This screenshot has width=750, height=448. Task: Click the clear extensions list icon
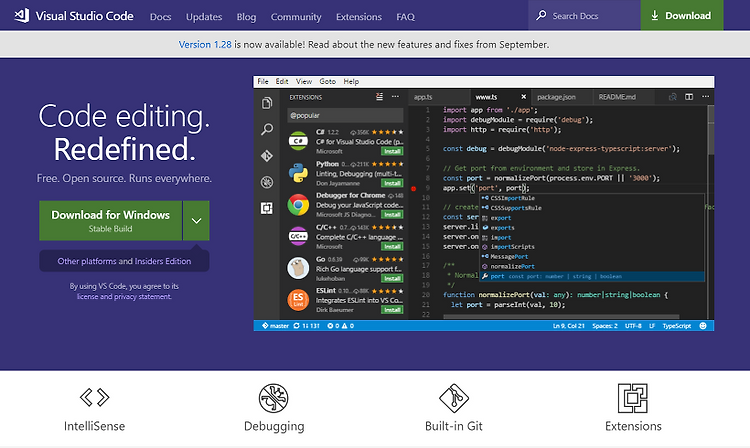click(379, 97)
